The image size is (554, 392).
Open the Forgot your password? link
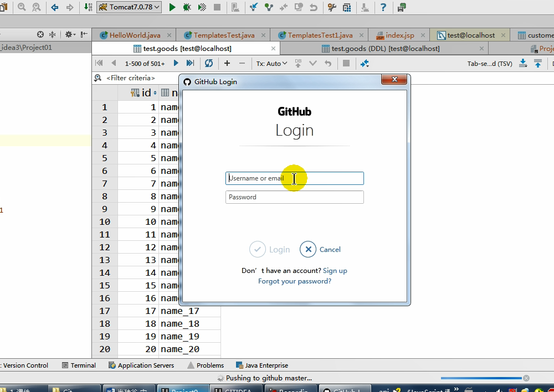(x=295, y=281)
